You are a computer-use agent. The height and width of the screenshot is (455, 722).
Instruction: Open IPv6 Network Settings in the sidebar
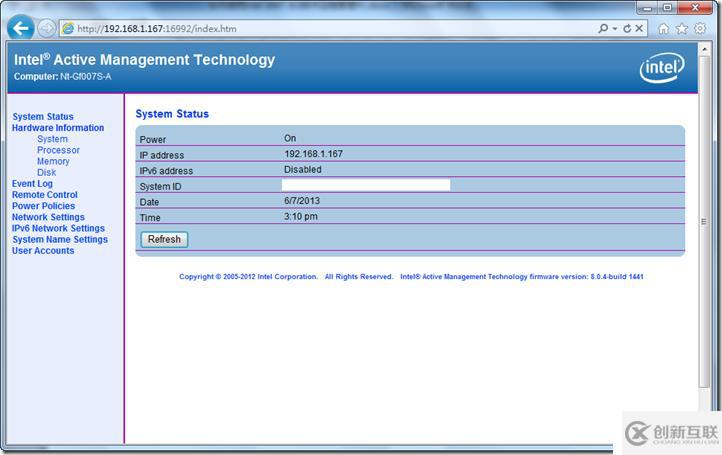[x=58, y=228]
